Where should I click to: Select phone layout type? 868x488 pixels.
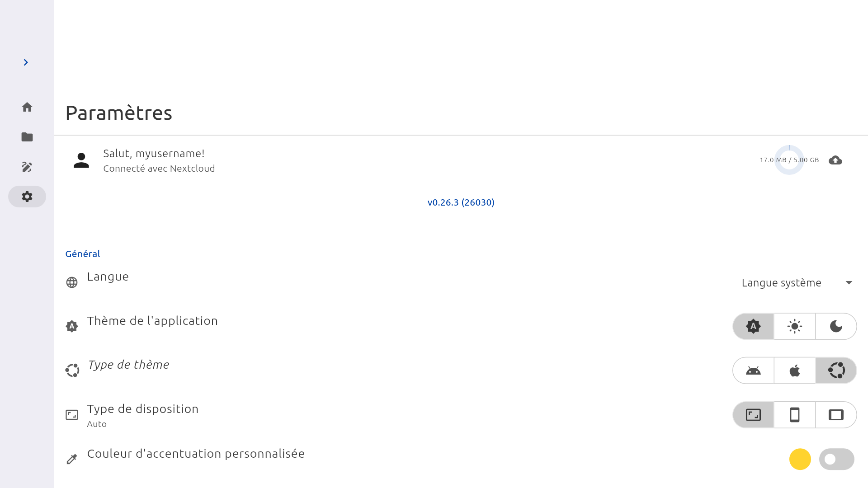tap(795, 415)
